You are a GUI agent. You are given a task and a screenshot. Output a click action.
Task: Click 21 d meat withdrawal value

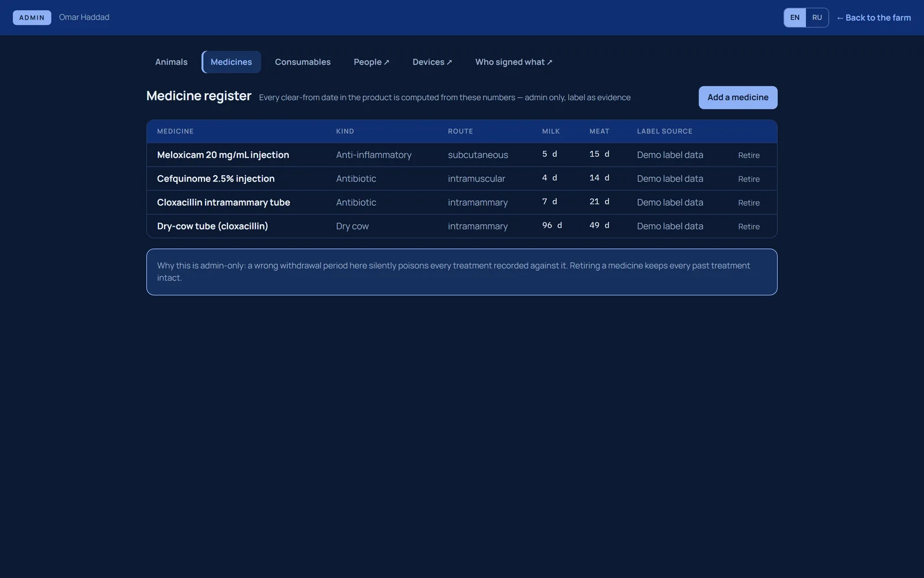click(x=599, y=202)
